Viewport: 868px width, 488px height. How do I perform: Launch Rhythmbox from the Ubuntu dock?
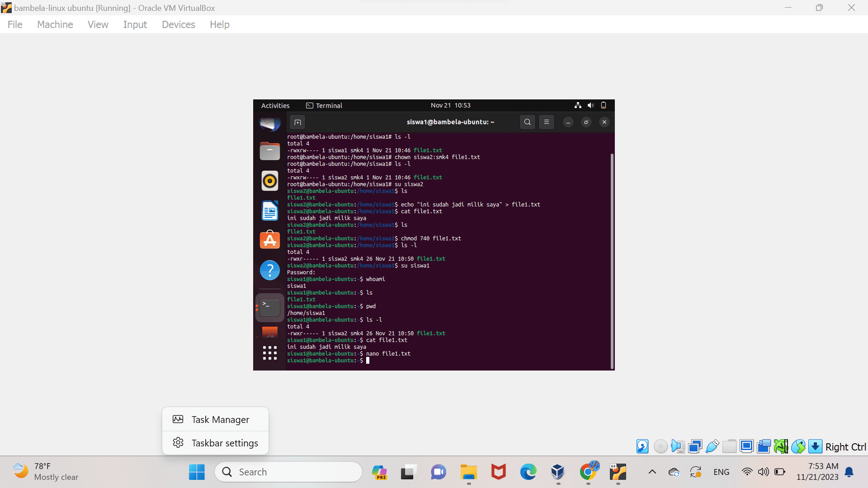tap(270, 181)
